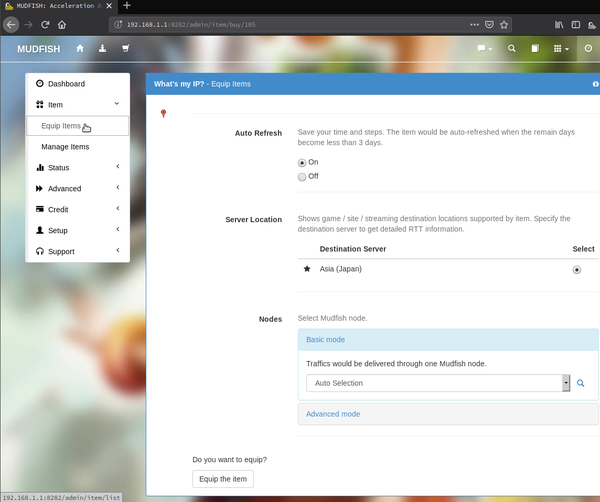Select the Auto Refresh Off radio button
This screenshot has height=502, width=600.
[303, 177]
